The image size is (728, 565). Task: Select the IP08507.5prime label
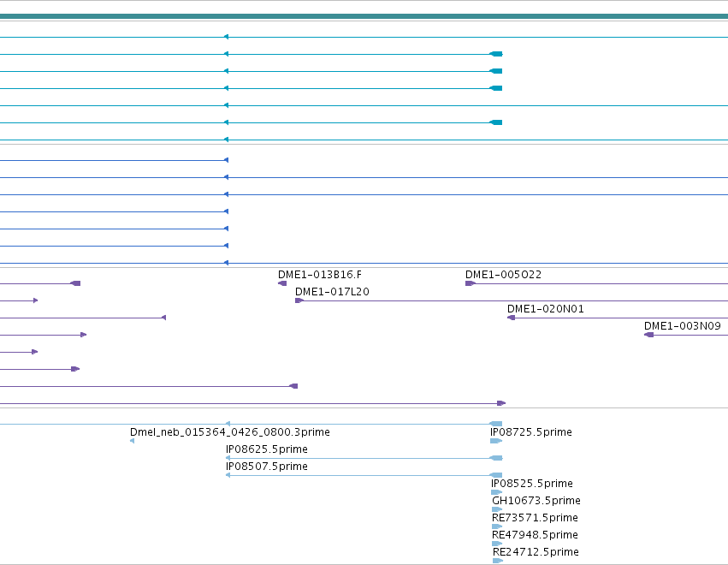(267, 467)
